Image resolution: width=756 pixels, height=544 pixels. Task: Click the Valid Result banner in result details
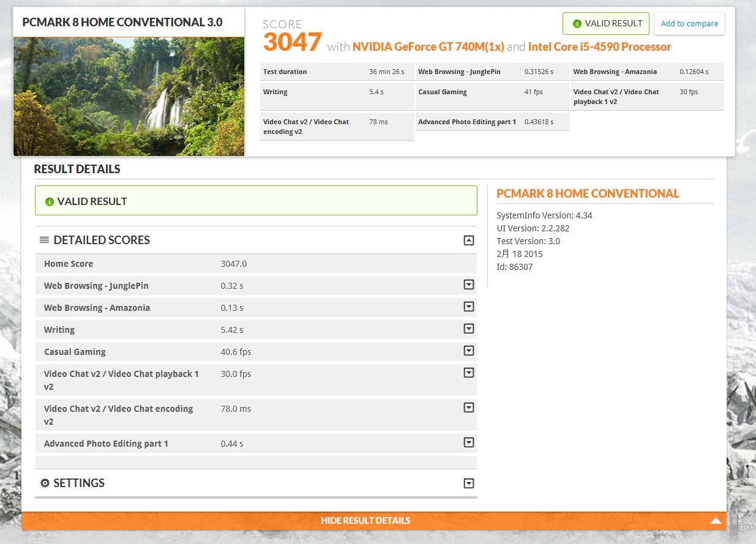256,201
